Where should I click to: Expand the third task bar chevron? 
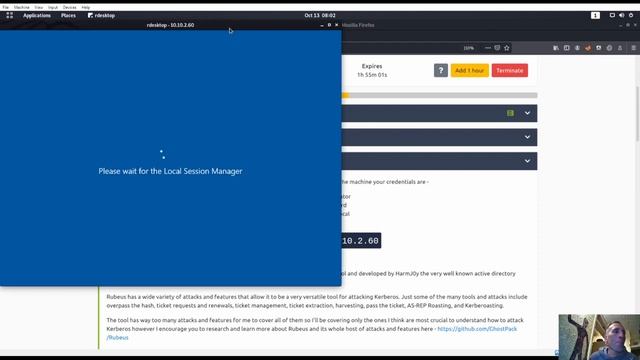click(x=527, y=161)
